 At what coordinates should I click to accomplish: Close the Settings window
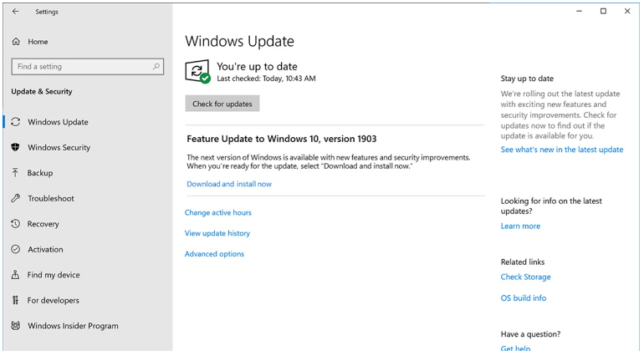pos(627,11)
